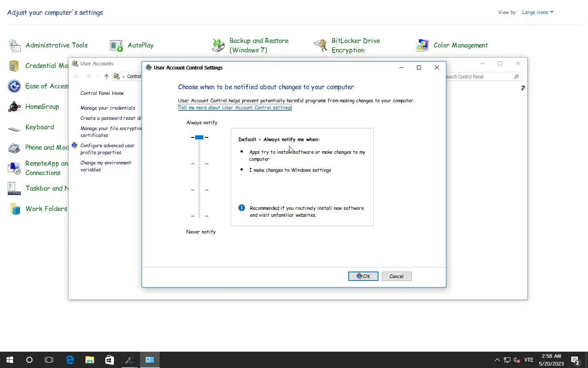
Task: Click the VIE input language indicator
Action: [529, 360]
